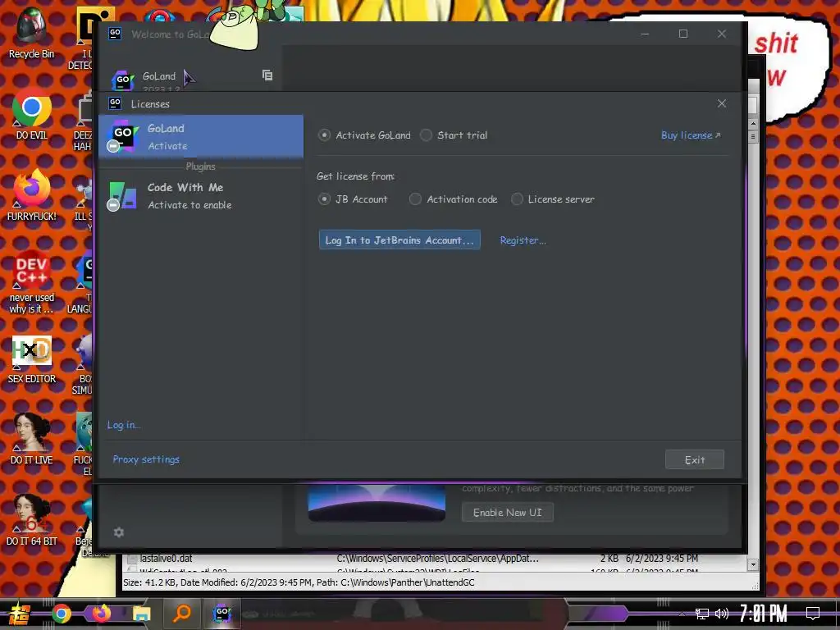Open Proxy settings link
Viewport: 840px width, 630px height.
coord(146,459)
